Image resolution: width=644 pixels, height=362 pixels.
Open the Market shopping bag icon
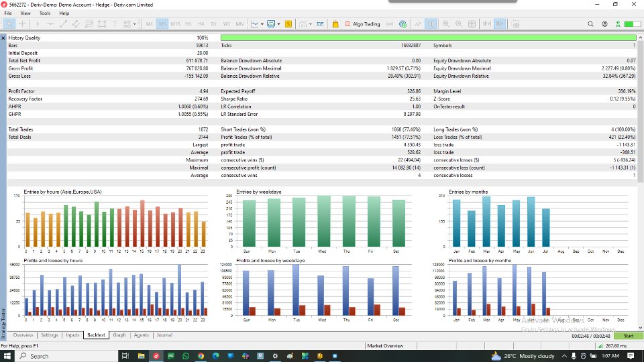[335, 24]
